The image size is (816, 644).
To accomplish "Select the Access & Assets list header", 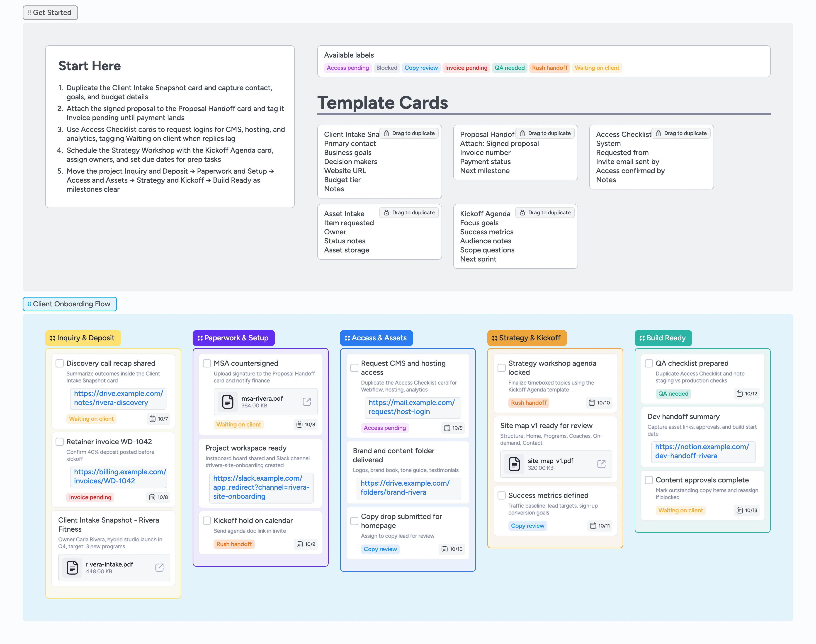I will tap(376, 338).
